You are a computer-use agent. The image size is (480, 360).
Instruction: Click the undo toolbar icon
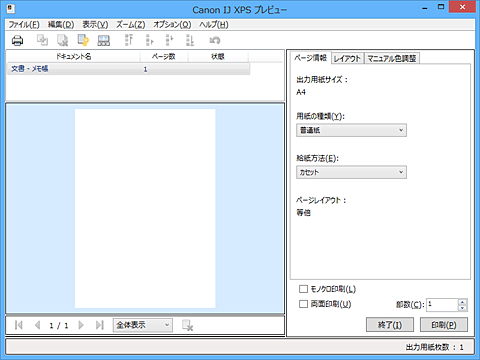click(x=215, y=40)
